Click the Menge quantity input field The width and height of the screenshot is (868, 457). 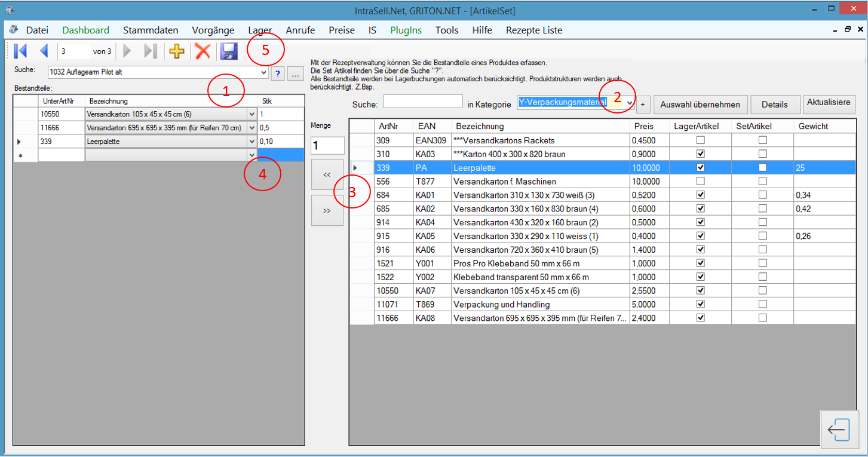tap(327, 146)
